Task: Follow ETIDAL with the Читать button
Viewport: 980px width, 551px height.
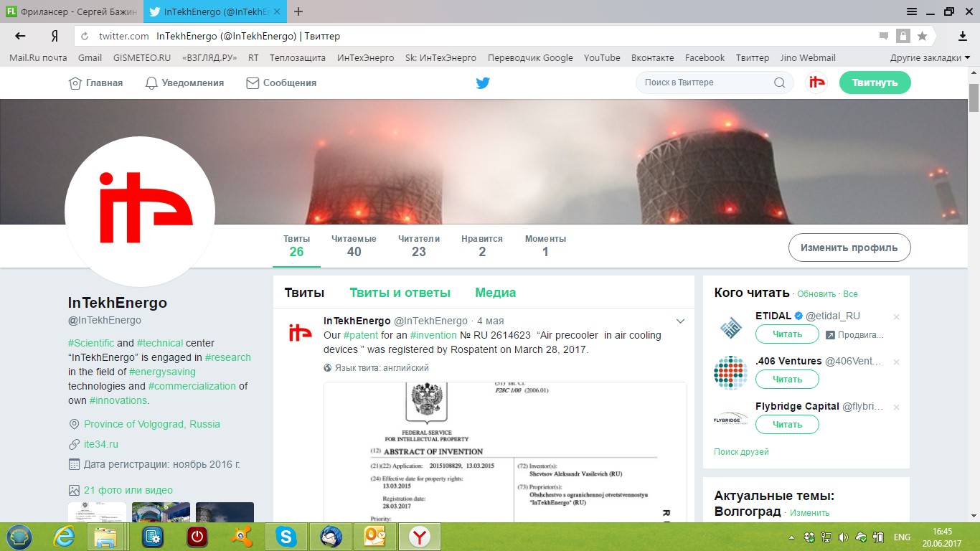Action: tap(787, 334)
